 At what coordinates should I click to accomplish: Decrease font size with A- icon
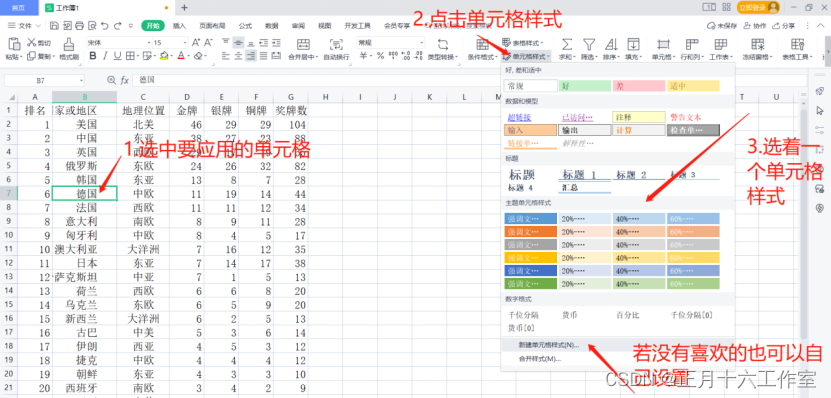coord(207,42)
